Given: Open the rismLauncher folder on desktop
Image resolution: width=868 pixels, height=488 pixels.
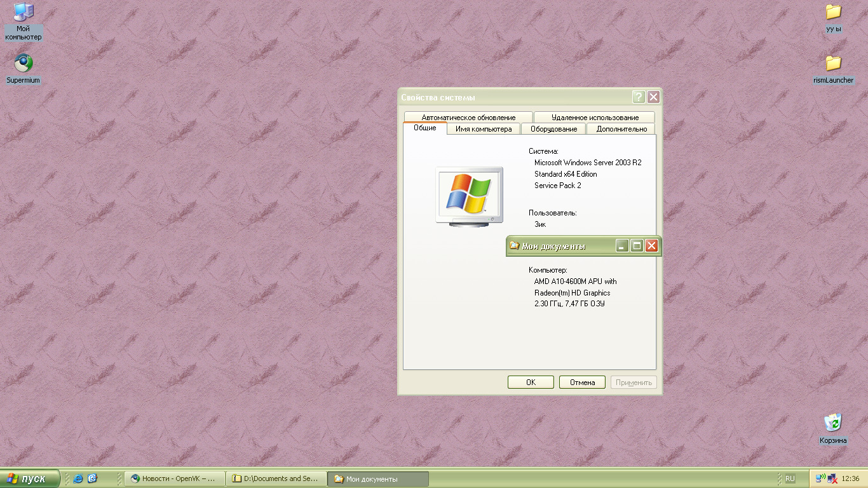Looking at the screenshot, I should [x=833, y=69].
